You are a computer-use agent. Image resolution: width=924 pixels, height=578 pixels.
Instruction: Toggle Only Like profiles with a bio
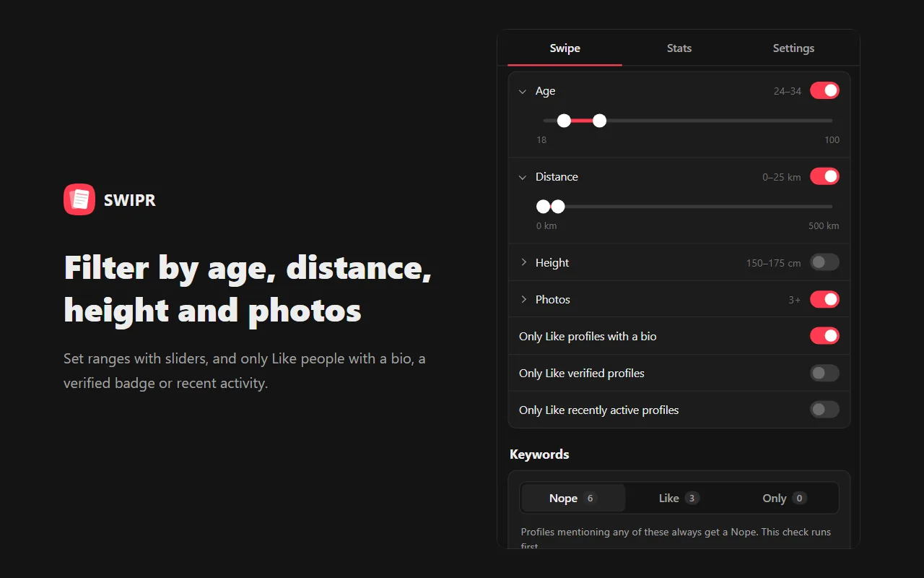824,336
